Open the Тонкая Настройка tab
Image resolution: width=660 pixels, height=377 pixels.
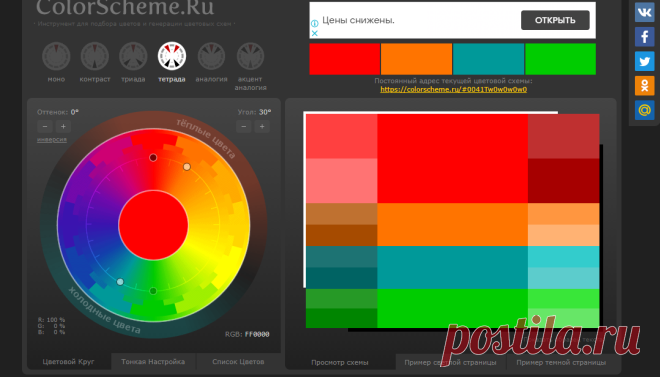pos(153,361)
